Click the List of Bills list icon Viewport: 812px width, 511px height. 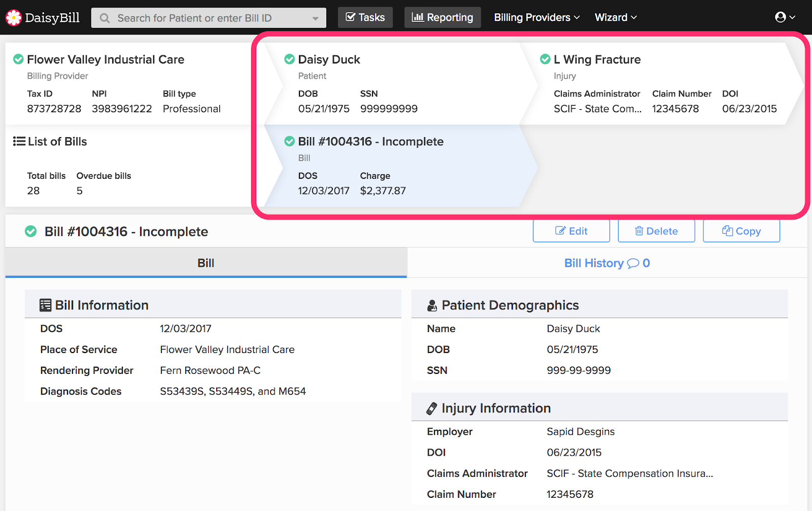(x=19, y=141)
